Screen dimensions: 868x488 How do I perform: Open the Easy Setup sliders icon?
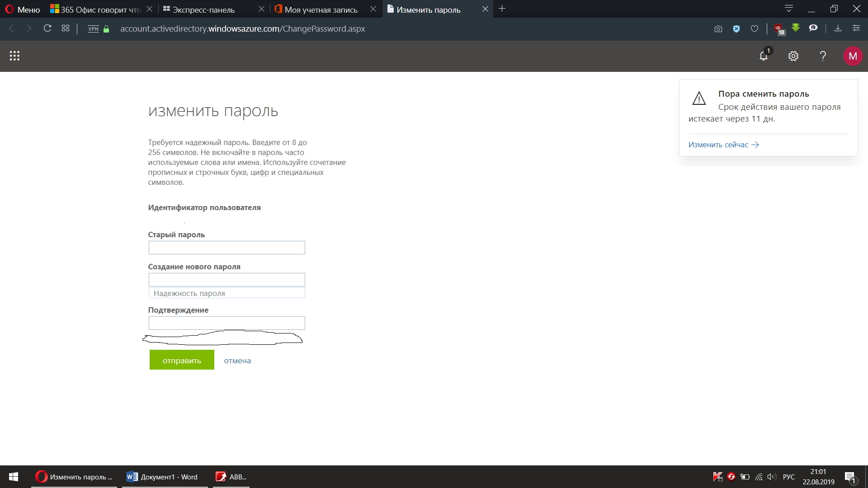click(856, 28)
